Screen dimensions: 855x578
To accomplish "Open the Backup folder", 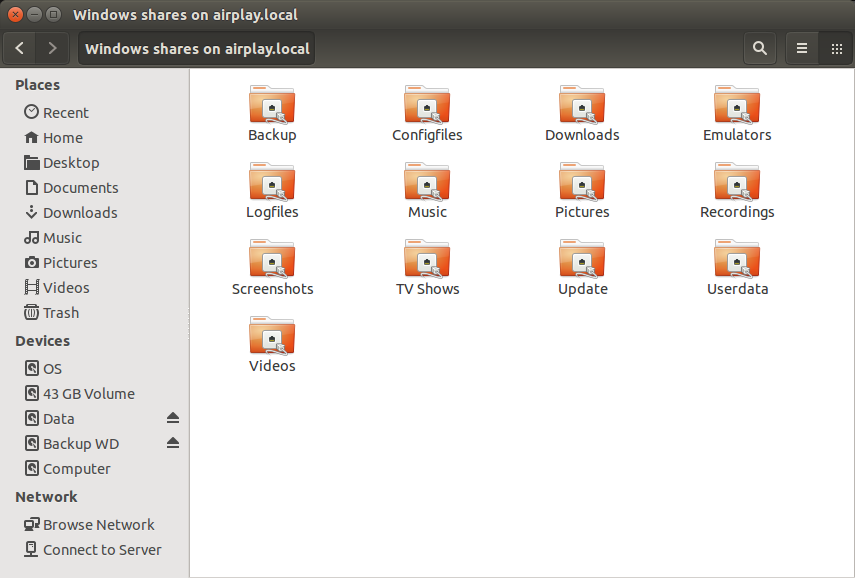I will (272, 105).
